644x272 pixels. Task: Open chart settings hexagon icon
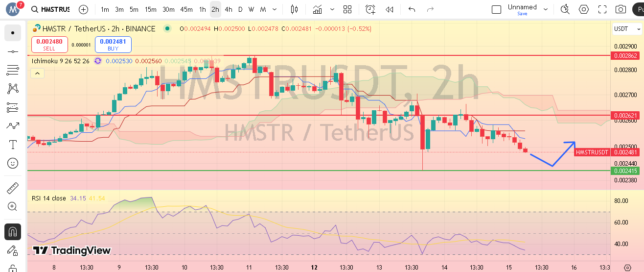pos(583,9)
